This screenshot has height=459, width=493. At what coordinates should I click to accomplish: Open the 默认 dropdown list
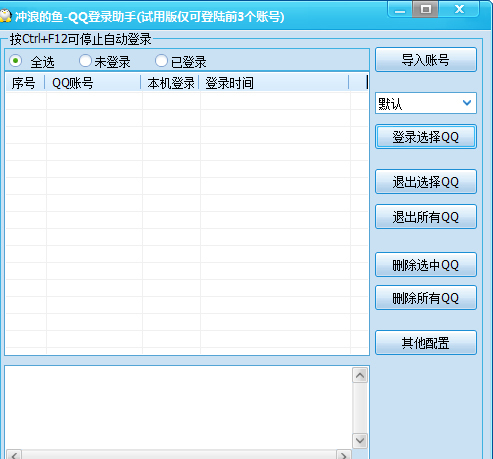426,103
